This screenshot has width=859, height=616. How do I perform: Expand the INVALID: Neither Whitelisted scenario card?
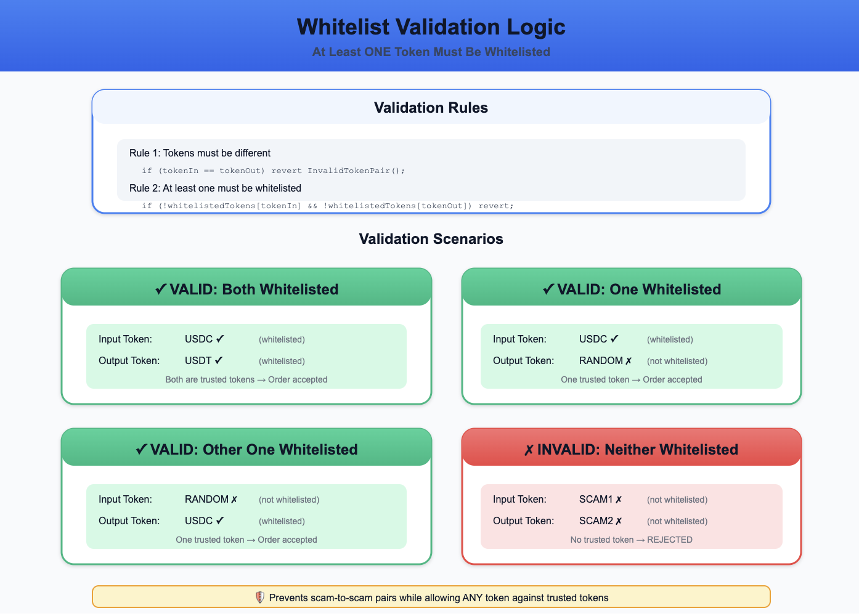[x=632, y=449]
